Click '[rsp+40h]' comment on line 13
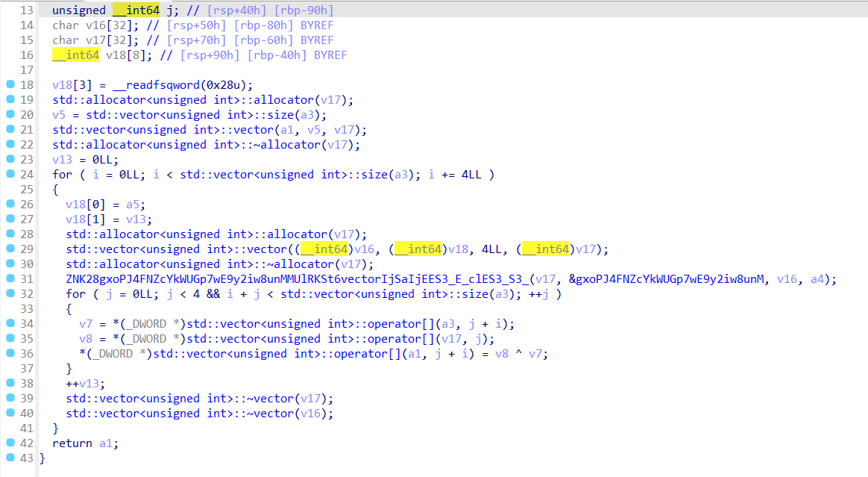The image size is (868, 477). pyautogui.click(x=237, y=10)
